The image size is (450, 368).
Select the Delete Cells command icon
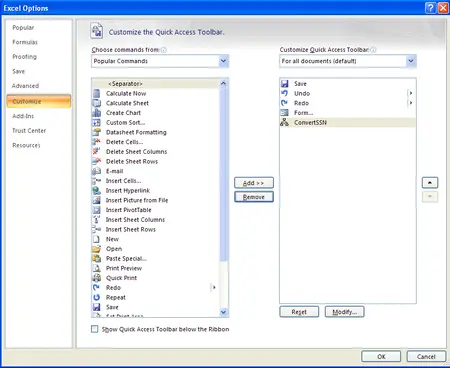click(97, 142)
